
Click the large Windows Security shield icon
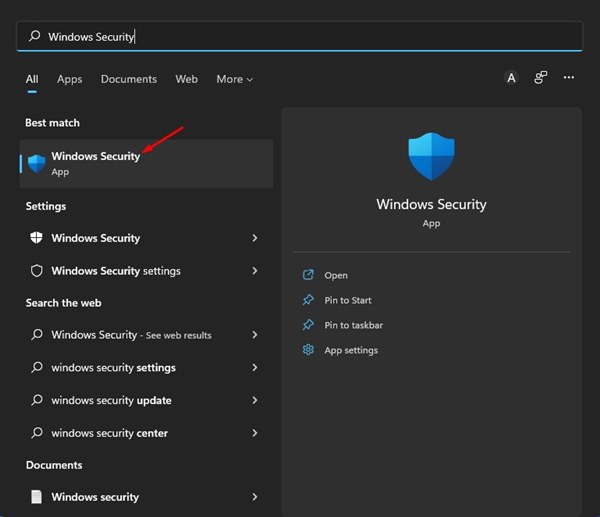click(431, 158)
